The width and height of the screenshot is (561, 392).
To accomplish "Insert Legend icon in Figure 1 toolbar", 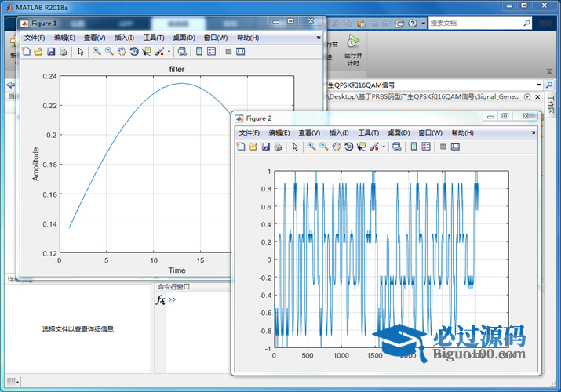I will (211, 52).
